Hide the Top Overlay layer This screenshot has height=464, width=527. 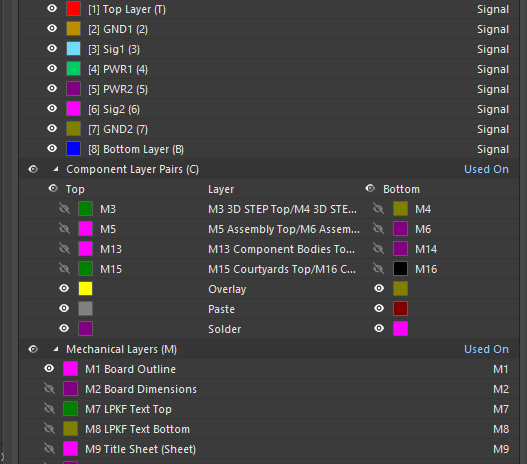point(64,288)
